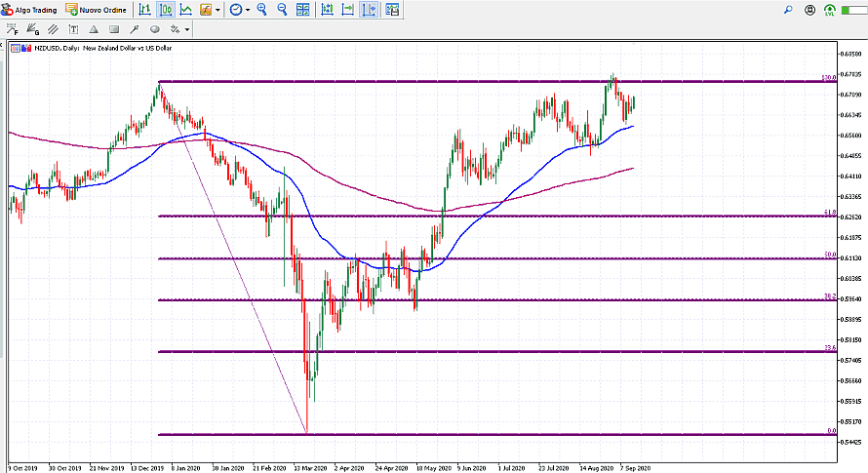868x473 pixels.
Task: Open the timeframe clock dropdown
Action: tap(236, 10)
